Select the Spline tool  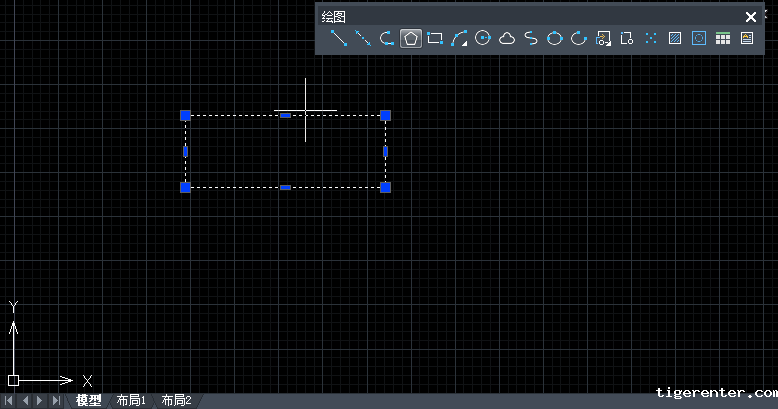[531, 39]
